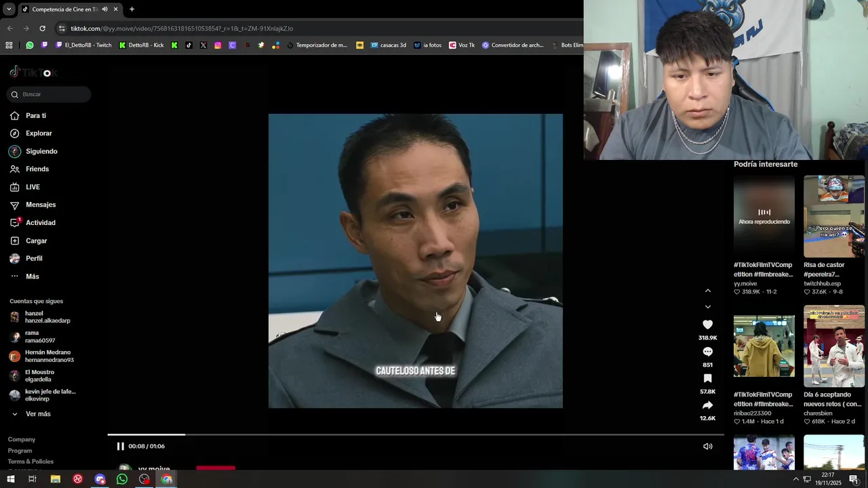Click the address bar URL
The image size is (868, 488).
tap(182, 28)
